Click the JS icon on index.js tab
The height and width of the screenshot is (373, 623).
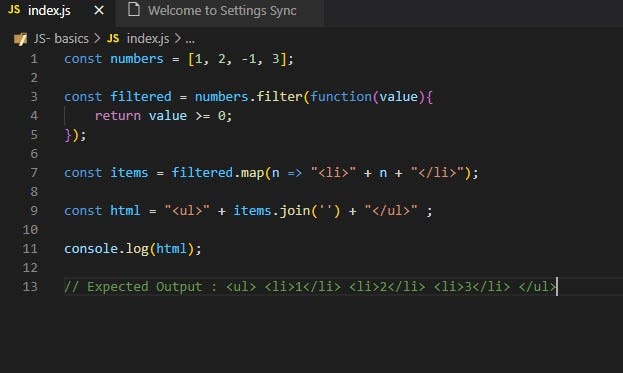coord(14,10)
